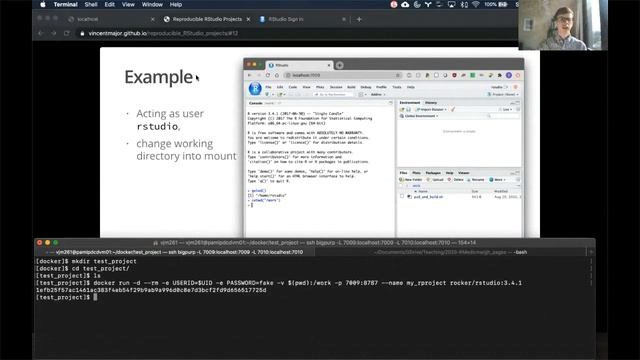Screen dimensions: 640x360
Task: Click reload icon in slide's browser
Action: (x=268, y=75)
